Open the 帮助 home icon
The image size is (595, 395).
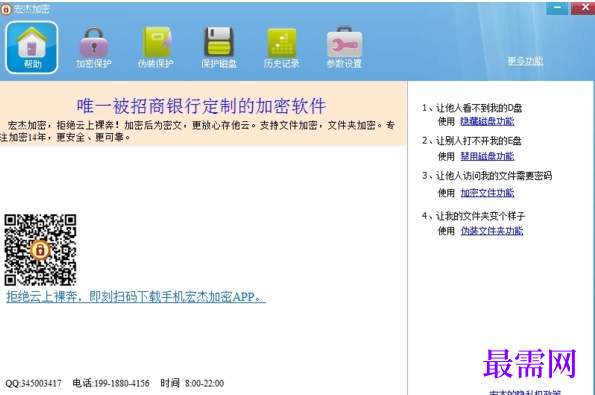(32, 47)
